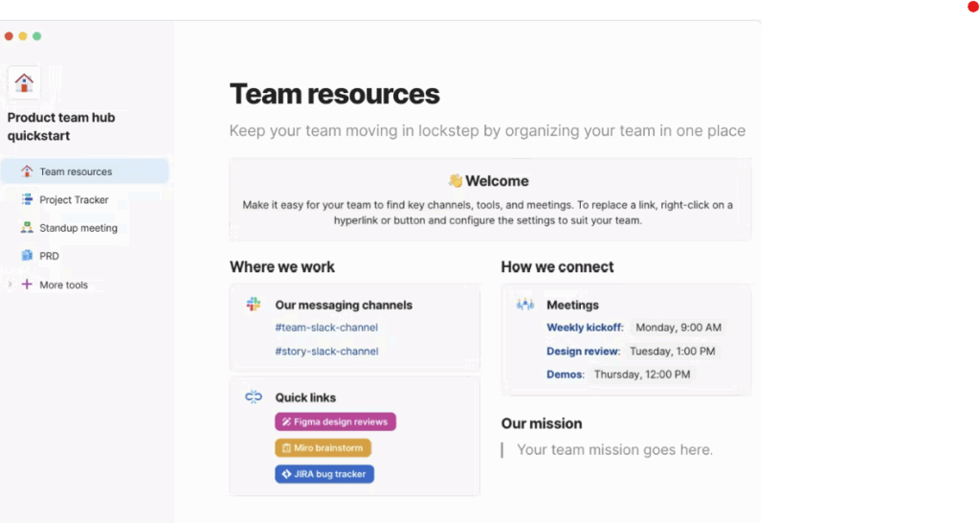
Task: Open the #story-slack-channel link
Action: 326,352
